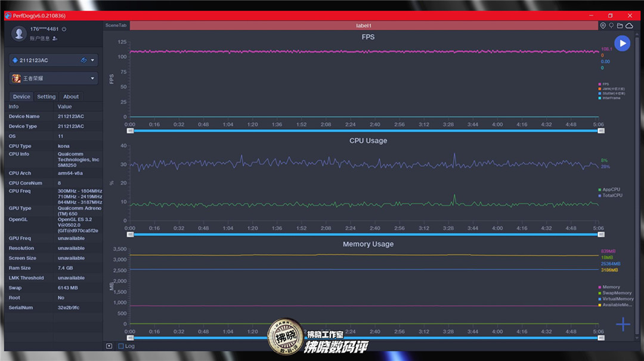Click the scrollbar up arrow in the charts panel
This screenshot has width=644, height=361.
tap(637, 35)
